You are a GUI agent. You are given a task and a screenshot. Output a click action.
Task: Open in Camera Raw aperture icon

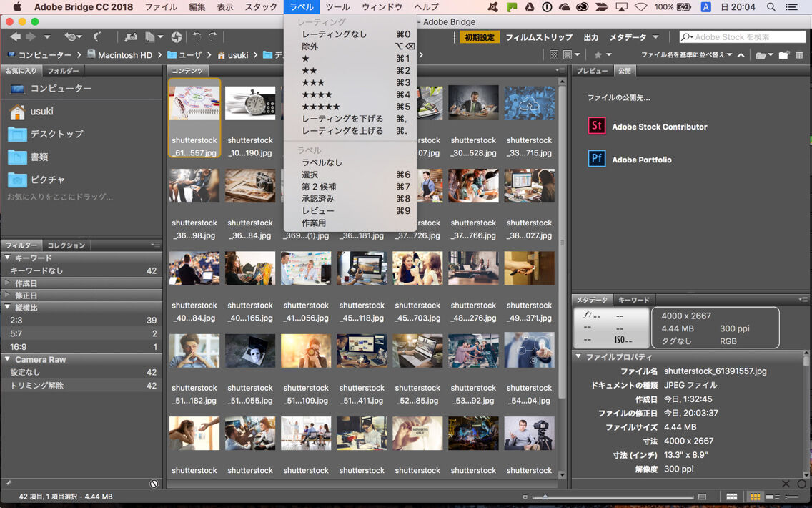point(177,36)
